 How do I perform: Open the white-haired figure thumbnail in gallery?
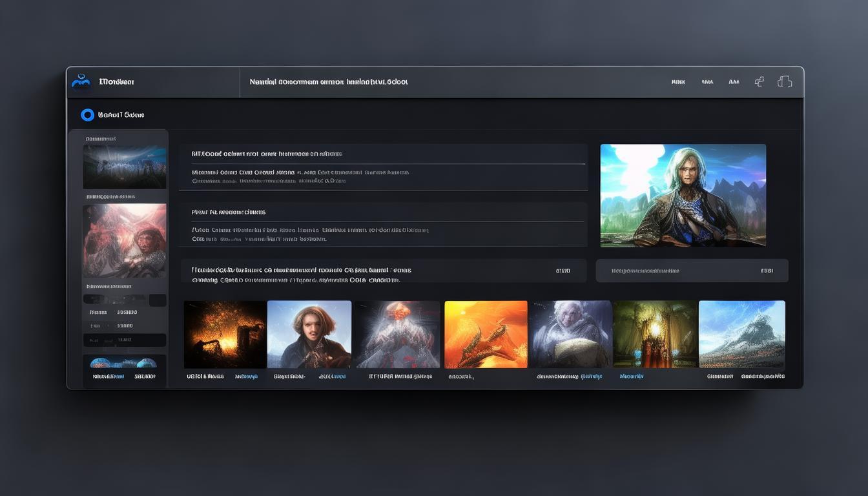point(570,335)
